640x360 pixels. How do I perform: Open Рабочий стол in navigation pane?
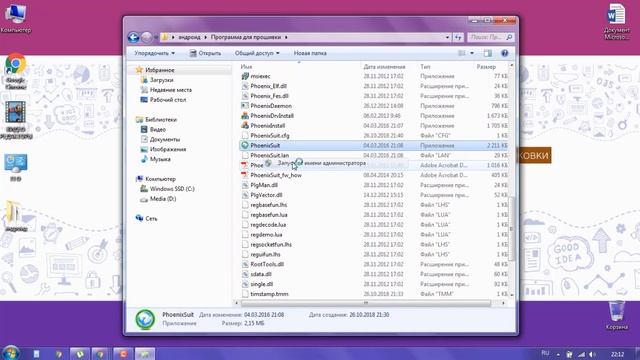point(168,100)
